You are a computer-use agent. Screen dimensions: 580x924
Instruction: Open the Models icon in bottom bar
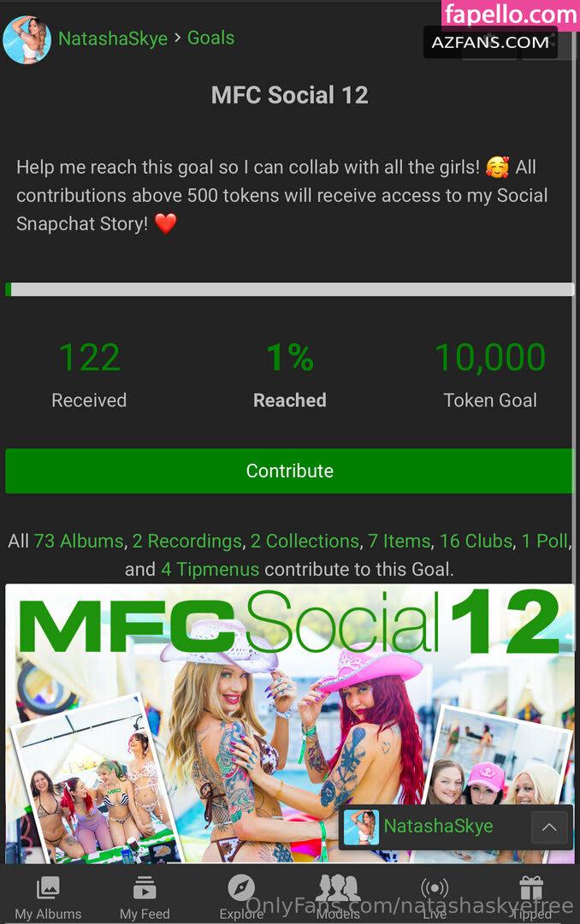pos(338,887)
